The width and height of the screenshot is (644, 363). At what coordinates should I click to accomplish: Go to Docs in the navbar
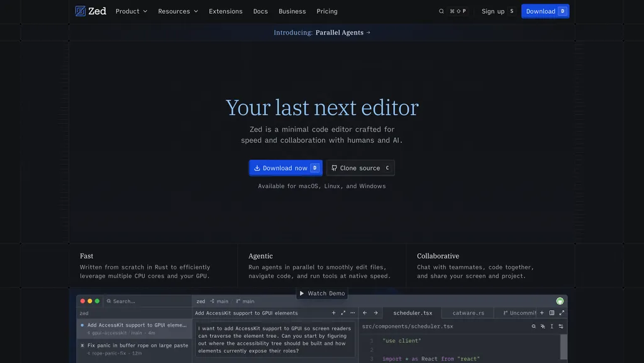[x=260, y=11]
